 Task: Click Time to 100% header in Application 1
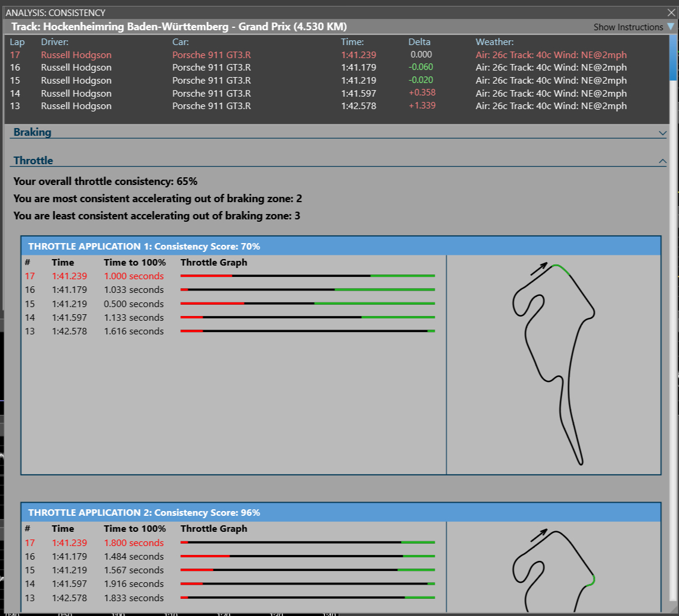pyautogui.click(x=135, y=262)
